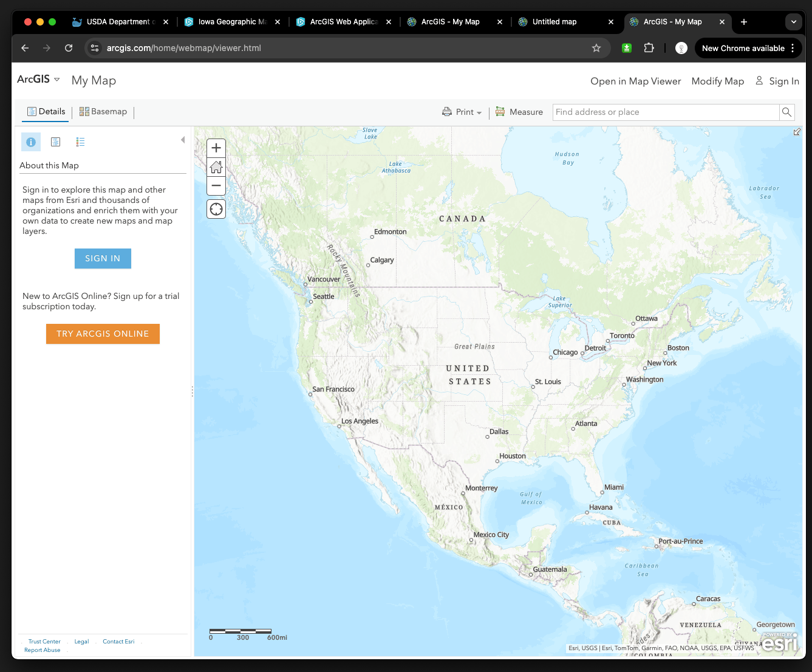Open the Print dropdown
Image resolution: width=812 pixels, height=672 pixels.
pos(462,112)
